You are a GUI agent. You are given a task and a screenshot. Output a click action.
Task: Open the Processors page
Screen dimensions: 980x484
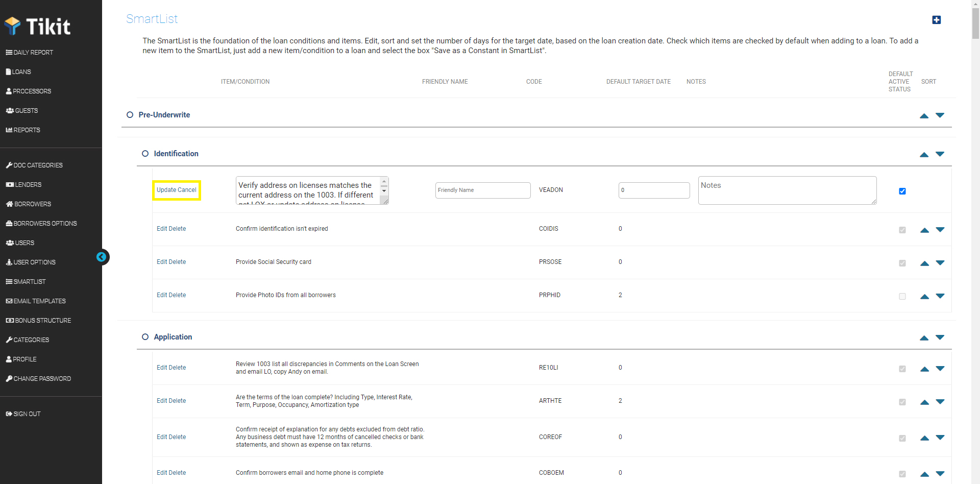coord(32,91)
